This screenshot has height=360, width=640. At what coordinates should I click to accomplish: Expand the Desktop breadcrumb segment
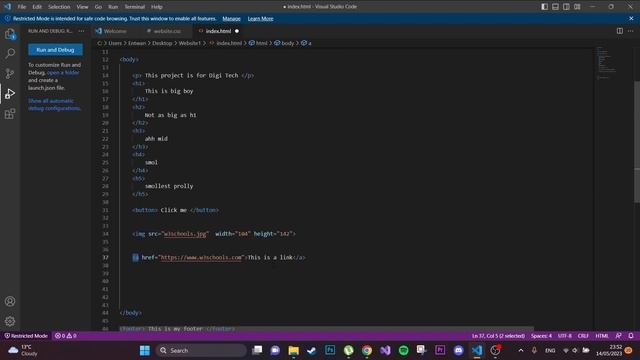[162, 43]
